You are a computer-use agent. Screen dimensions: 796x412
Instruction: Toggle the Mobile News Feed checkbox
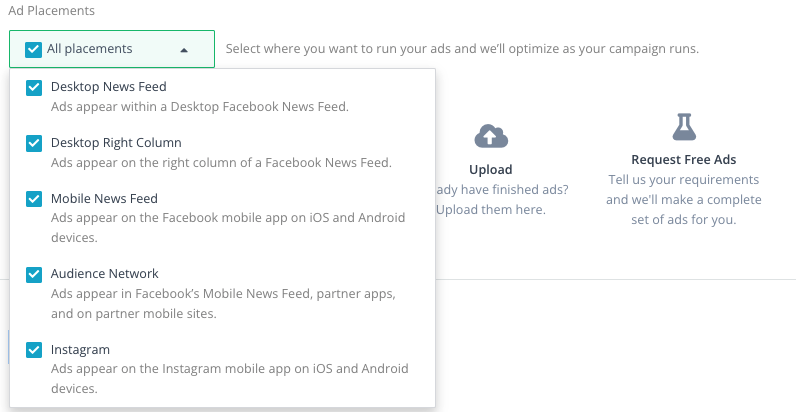click(x=34, y=198)
